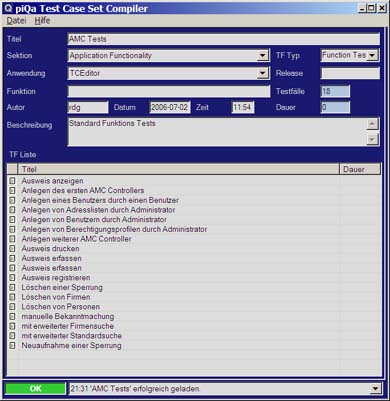390x401 pixels.
Task: Click the piQa app icon in title bar
Action: pyautogui.click(x=8, y=8)
